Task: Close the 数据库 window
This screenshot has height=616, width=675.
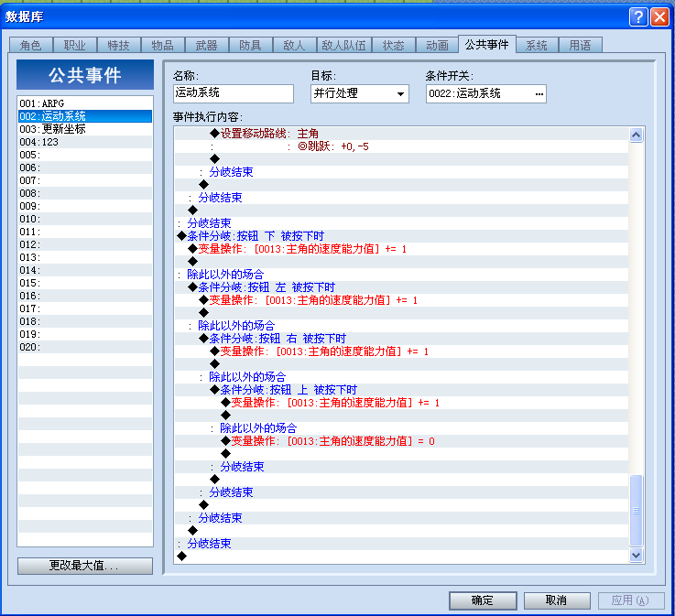Action: pos(659,17)
